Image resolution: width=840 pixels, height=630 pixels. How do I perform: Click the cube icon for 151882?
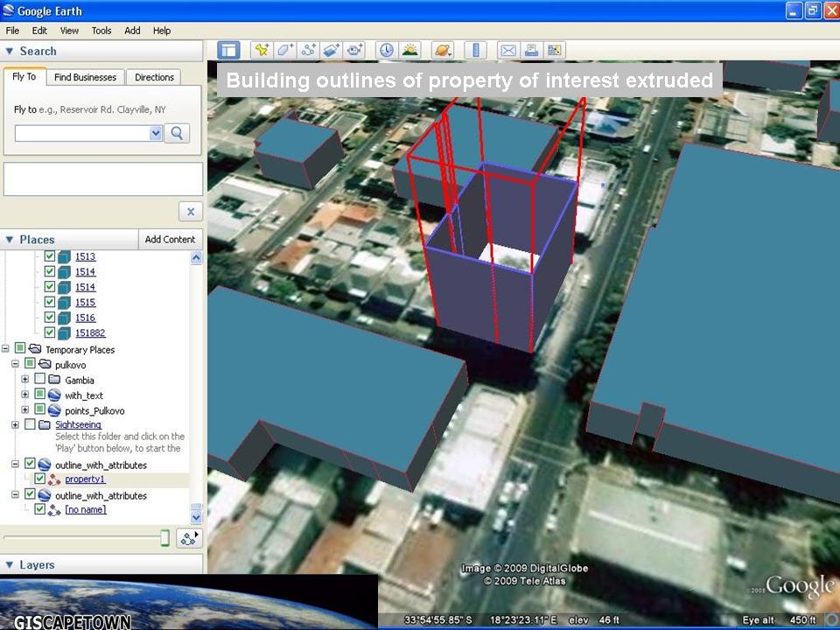pyautogui.click(x=64, y=332)
